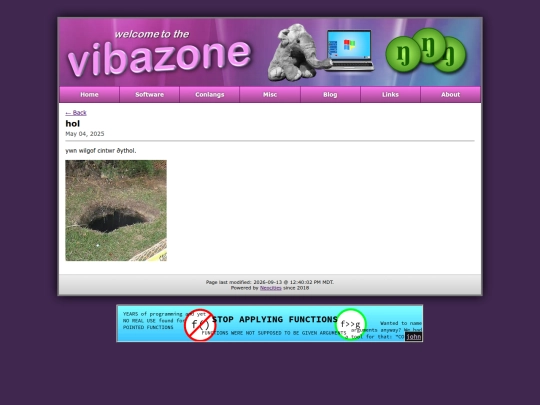Click the 'welcome to the' header text
This screenshot has height=405, width=540.
coord(152,34)
